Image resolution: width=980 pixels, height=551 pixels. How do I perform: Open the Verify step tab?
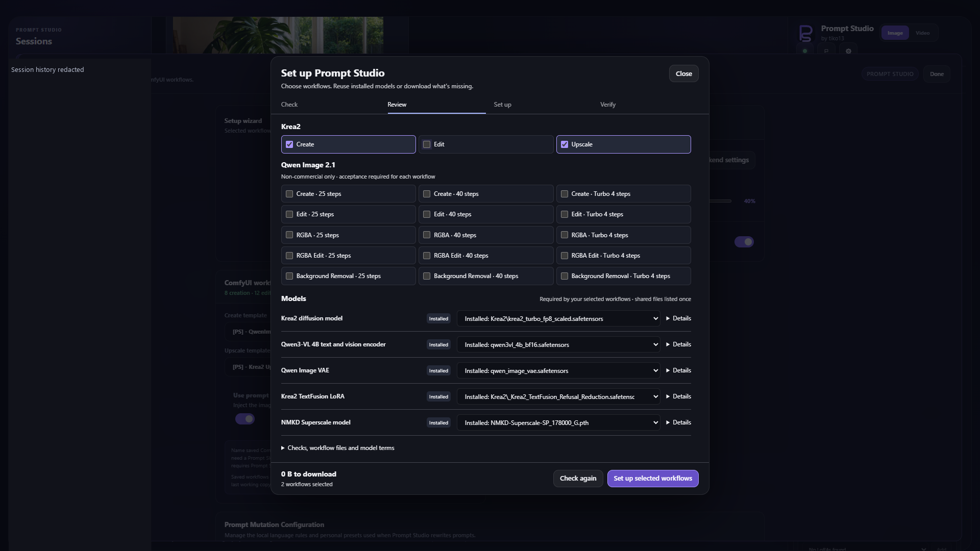tap(608, 105)
